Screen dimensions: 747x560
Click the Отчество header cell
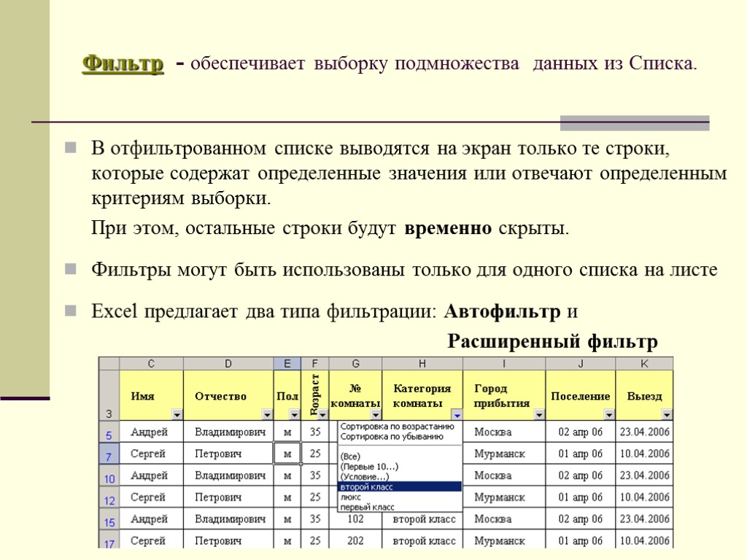228,396
